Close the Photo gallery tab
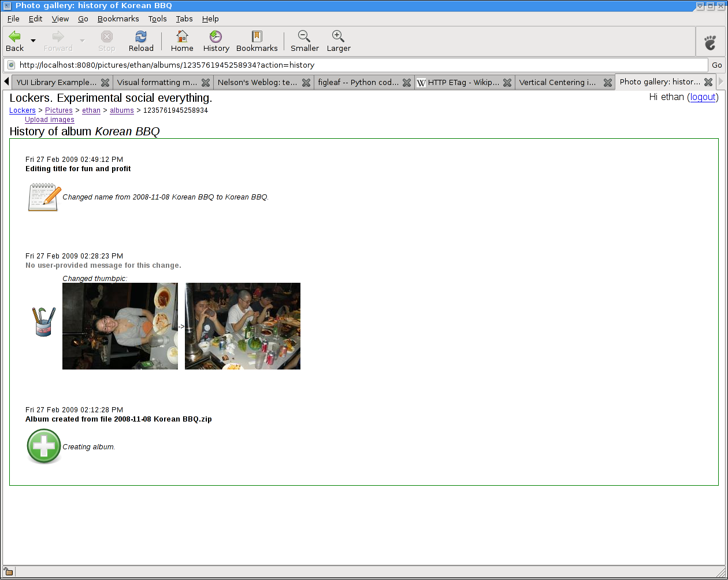This screenshot has width=728, height=580. (708, 82)
